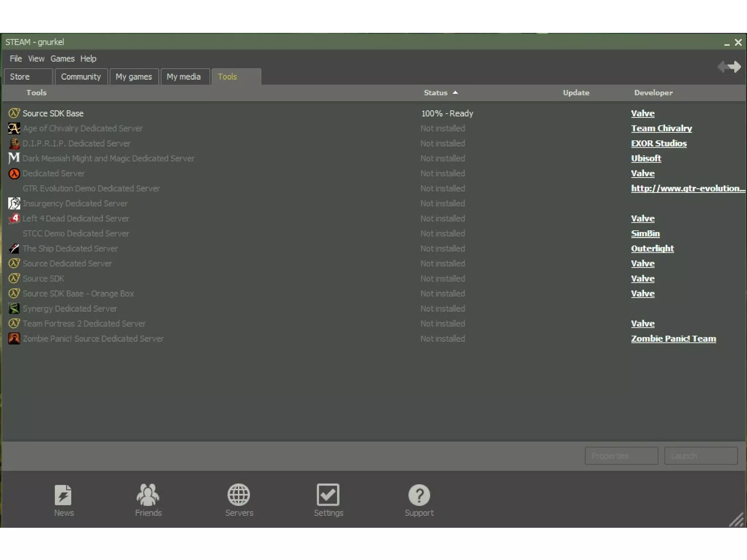Sort list by Developer column header

[x=653, y=93]
